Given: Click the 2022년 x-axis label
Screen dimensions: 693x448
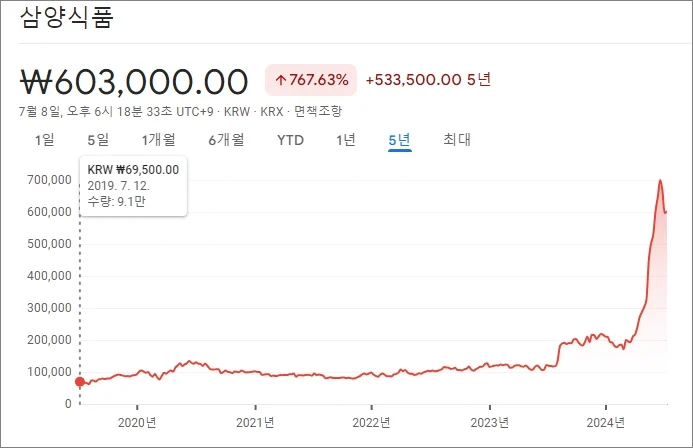Looking at the screenshot, I should [371, 423].
